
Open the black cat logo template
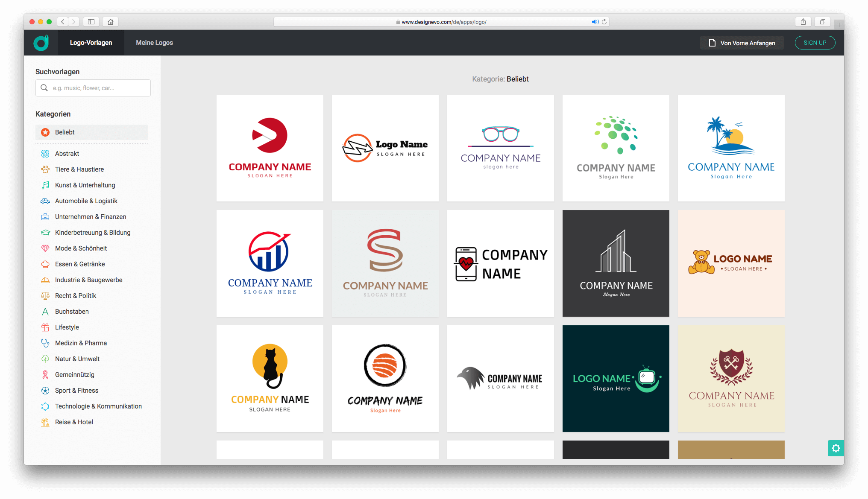(270, 379)
